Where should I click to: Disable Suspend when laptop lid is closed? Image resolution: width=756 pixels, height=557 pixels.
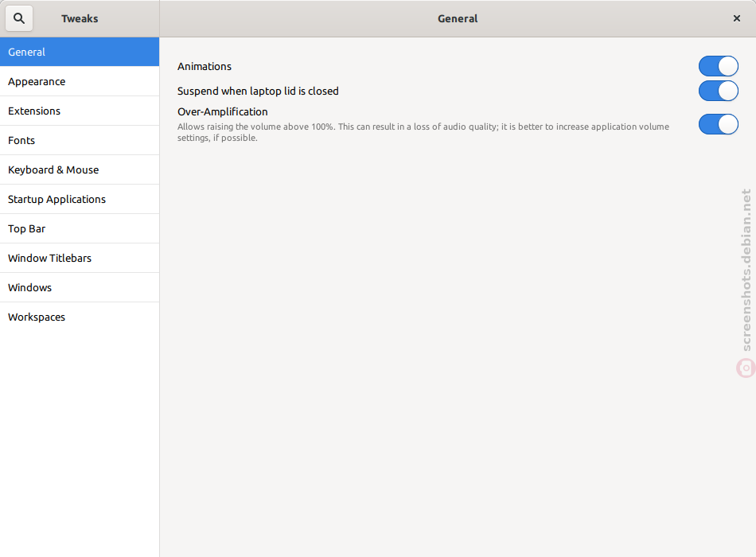718,91
